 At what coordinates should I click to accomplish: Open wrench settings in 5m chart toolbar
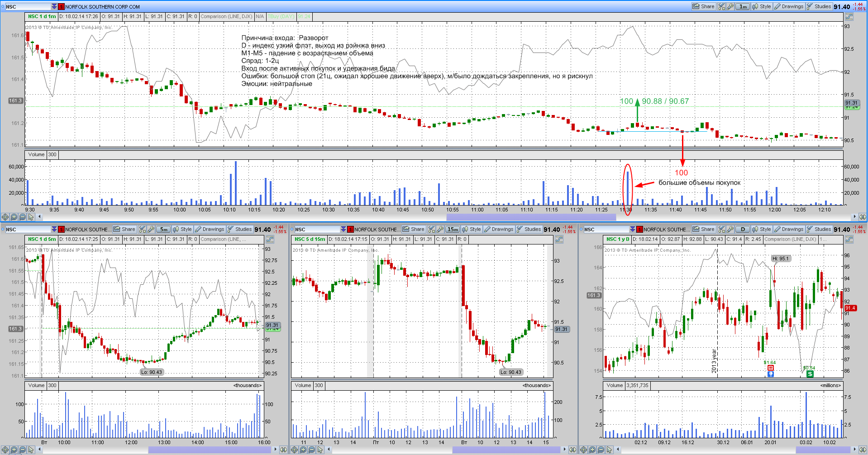151,229
